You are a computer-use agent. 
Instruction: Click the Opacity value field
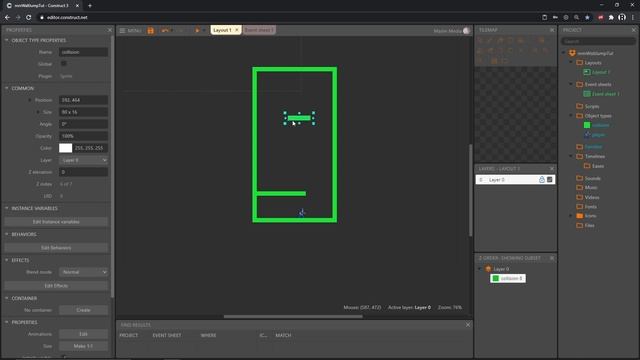pyautogui.click(x=84, y=136)
